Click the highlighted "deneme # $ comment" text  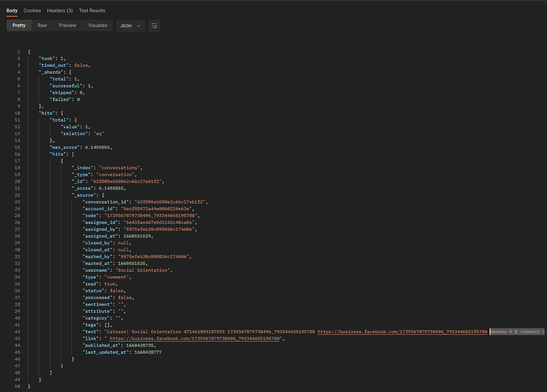point(516,331)
